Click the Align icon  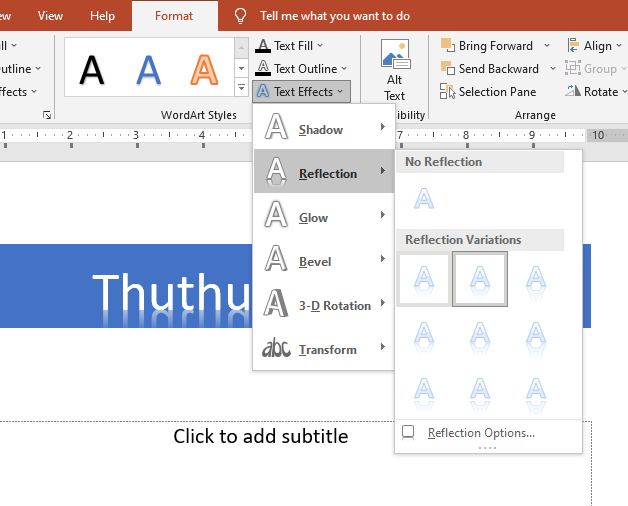[573, 45]
